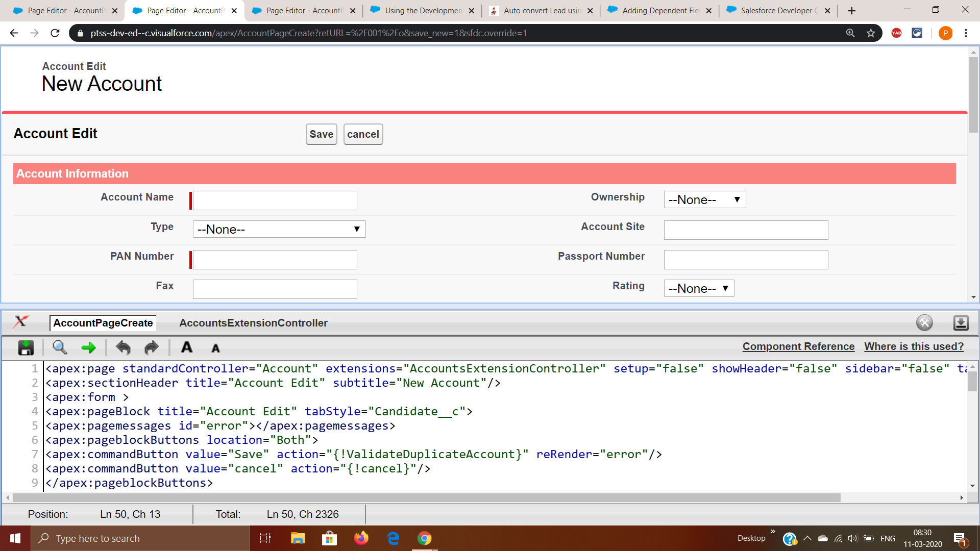
Task: Open the Component Reference link
Action: coord(798,346)
